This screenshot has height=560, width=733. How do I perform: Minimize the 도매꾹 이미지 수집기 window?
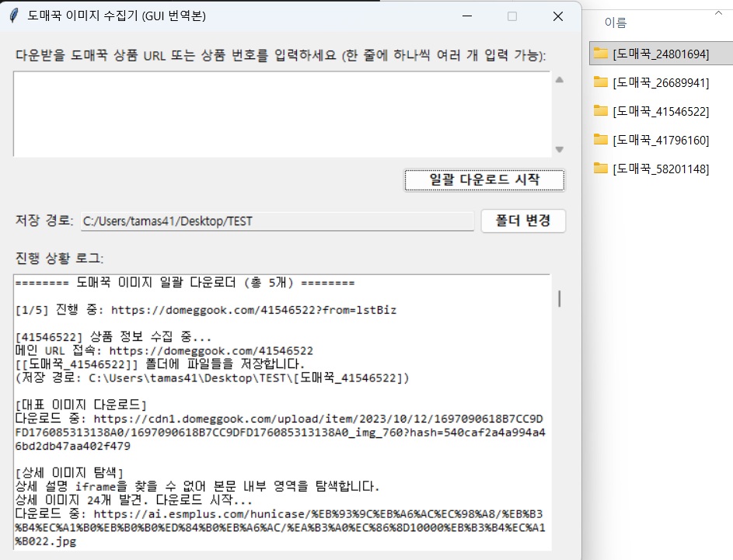tap(466, 16)
